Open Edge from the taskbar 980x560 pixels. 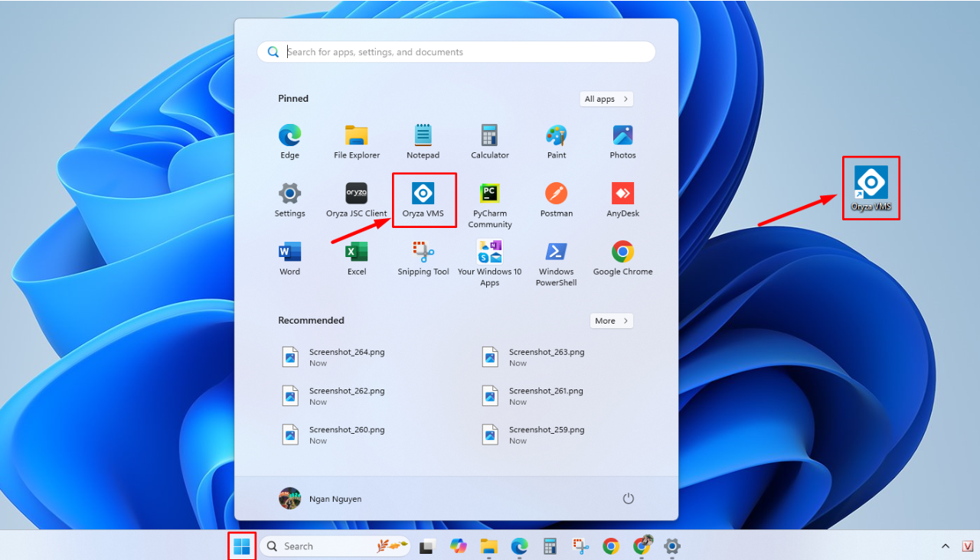(520, 546)
